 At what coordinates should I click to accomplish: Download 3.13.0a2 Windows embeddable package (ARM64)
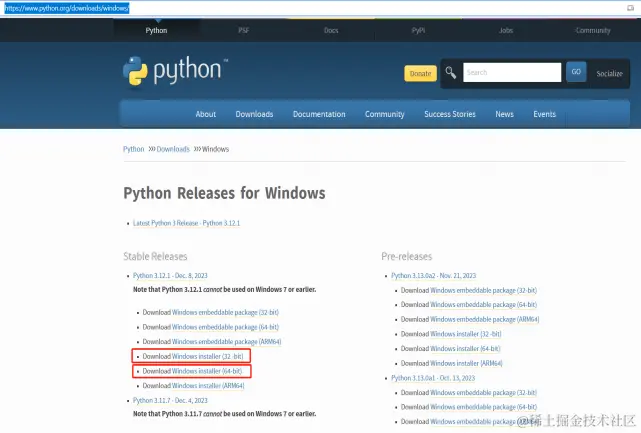coord(485,319)
